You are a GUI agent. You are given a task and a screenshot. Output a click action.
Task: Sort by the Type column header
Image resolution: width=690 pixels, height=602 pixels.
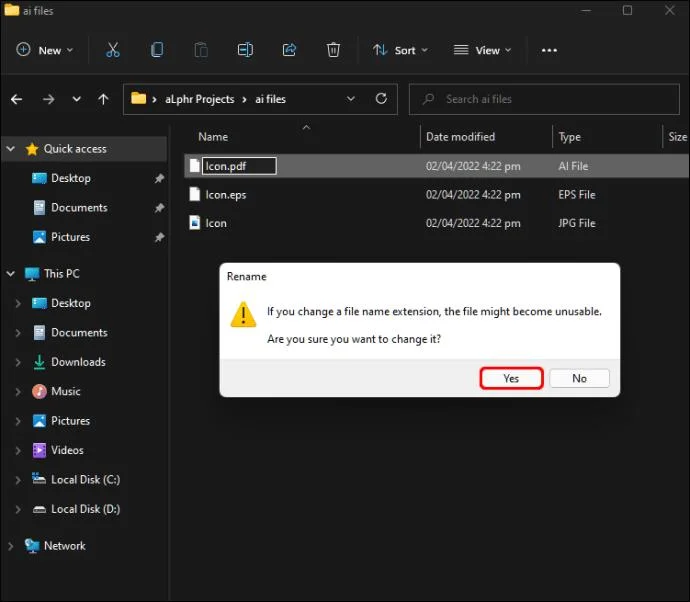coord(569,137)
